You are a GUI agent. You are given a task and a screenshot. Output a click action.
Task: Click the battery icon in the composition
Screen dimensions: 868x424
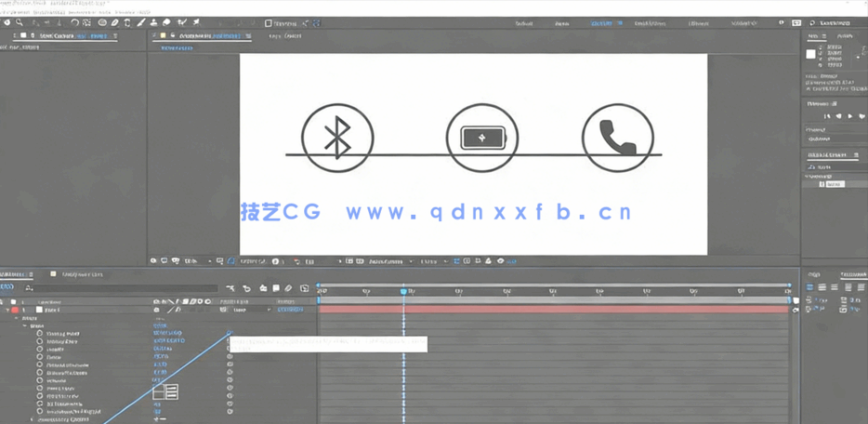481,139
